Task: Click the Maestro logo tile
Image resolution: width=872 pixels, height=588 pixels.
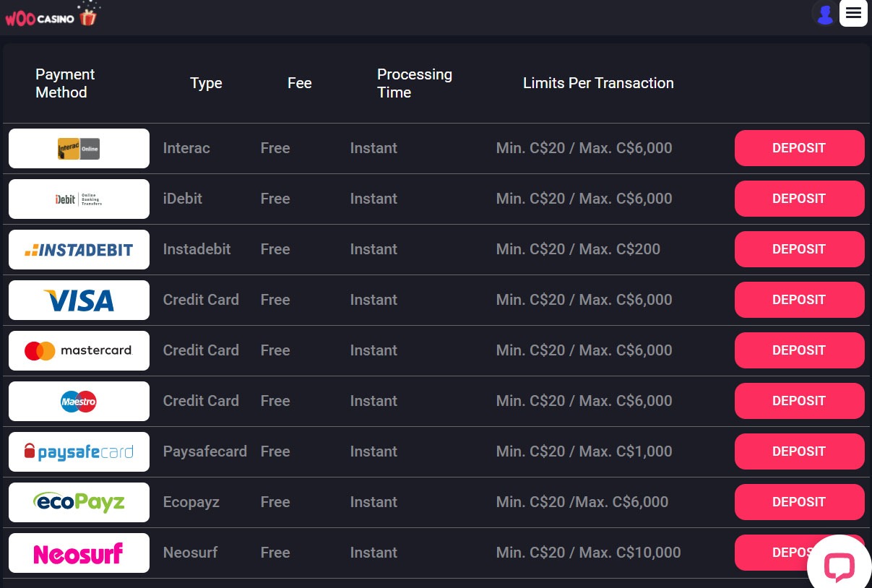Action: point(79,402)
